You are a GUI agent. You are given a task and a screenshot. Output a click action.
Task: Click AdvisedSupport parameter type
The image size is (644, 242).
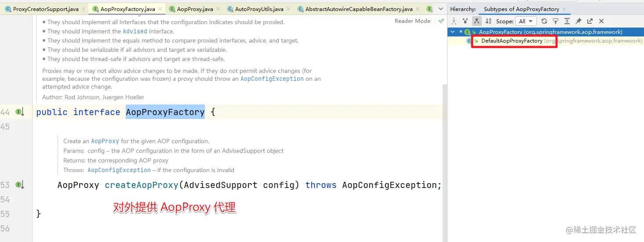click(x=220, y=185)
